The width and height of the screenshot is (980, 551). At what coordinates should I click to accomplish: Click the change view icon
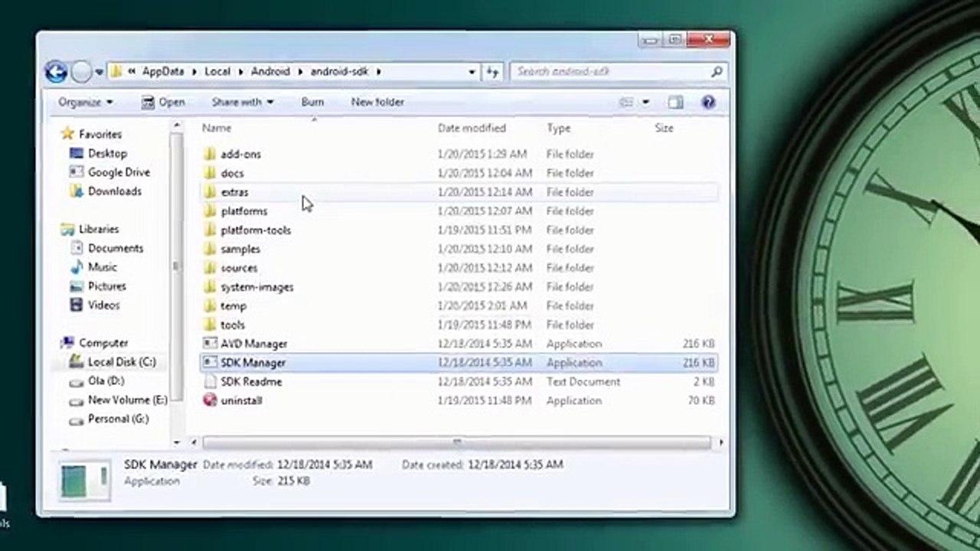[626, 102]
